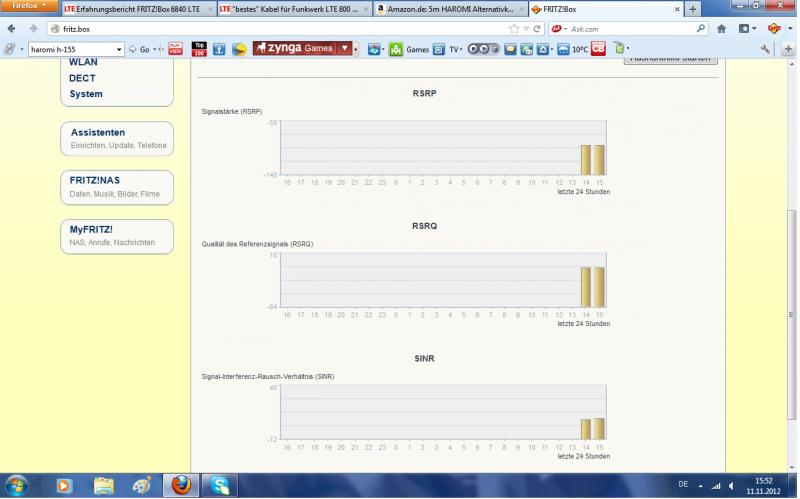Image resolution: width=800 pixels, height=499 pixels.
Task: Open the toolbar search box dropdown
Action: click(119, 49)
